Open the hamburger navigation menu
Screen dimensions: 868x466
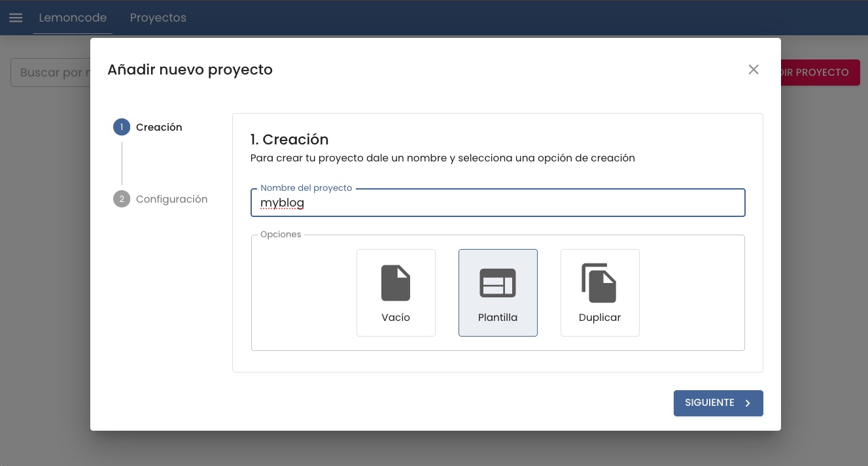tap(16, 18)
